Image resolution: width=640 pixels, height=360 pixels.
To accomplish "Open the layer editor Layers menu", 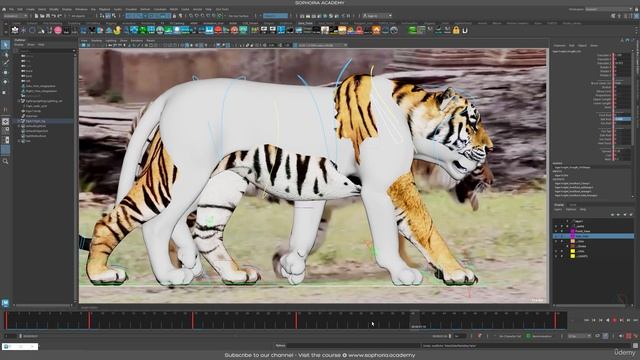I will click(x=558, y=209).
